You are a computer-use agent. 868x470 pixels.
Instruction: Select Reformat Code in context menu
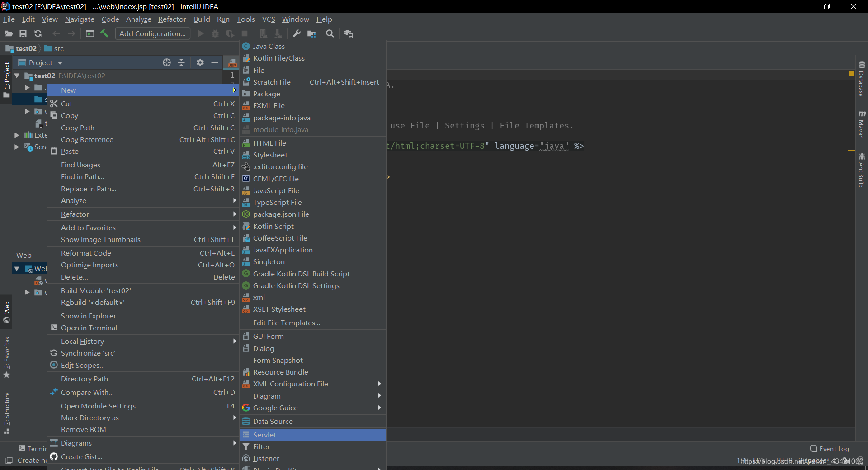pos(143,253)
